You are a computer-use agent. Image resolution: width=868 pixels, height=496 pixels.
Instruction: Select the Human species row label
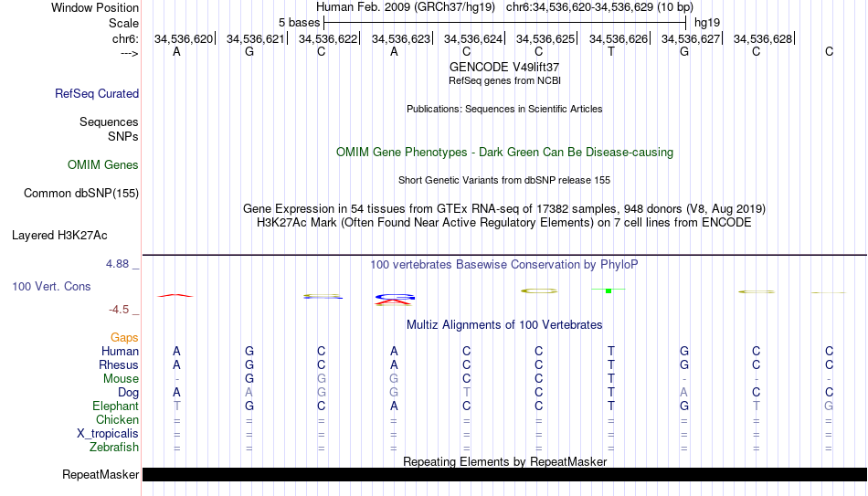click(120, 351)
